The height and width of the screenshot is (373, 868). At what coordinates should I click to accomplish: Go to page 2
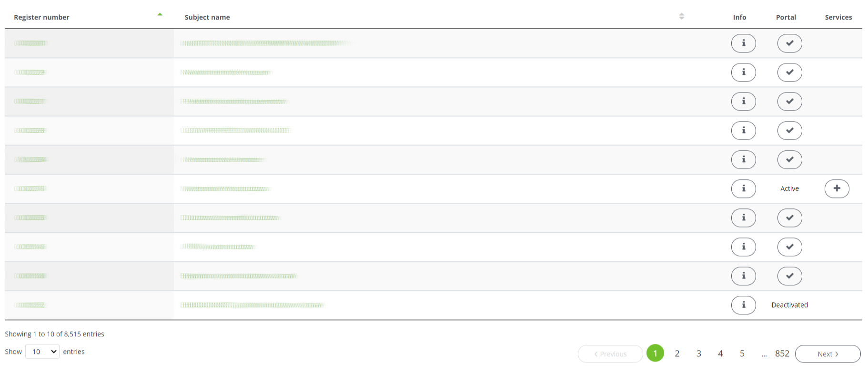677,353
